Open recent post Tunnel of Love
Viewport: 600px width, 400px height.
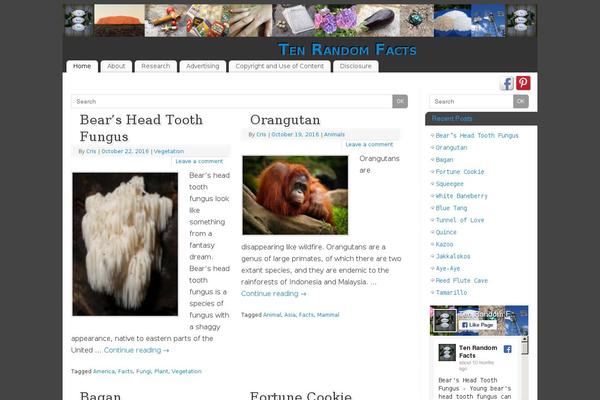(460, 220)
